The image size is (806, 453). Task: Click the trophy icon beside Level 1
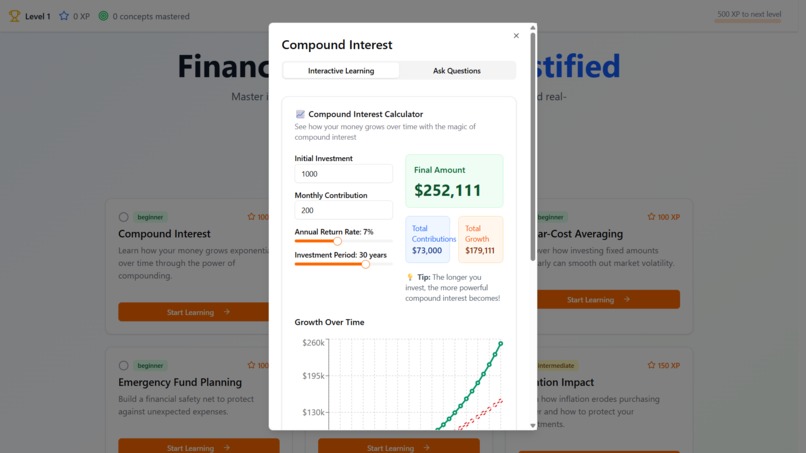(14, 16)
